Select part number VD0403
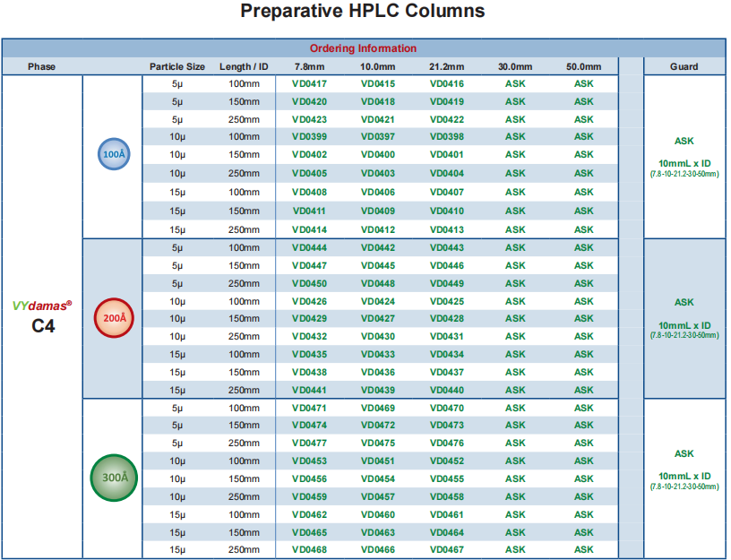 (378, 174)
